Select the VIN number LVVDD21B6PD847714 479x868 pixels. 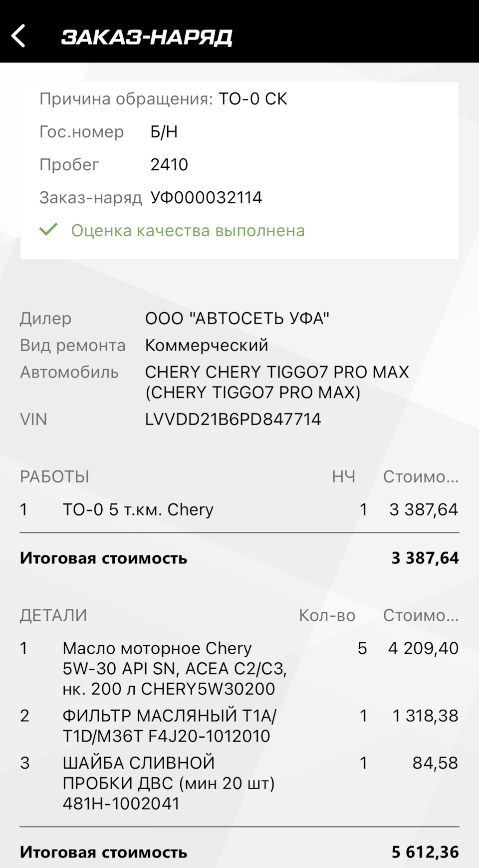pos(233,419)
